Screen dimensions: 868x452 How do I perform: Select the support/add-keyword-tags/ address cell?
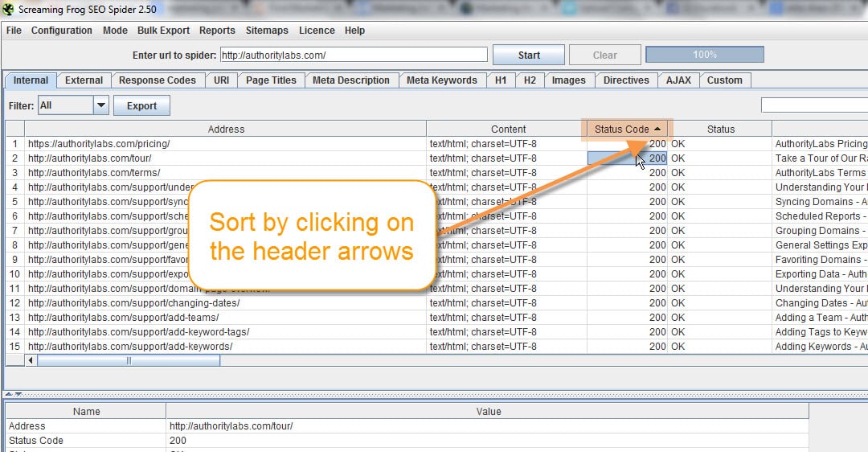point(225,332)
